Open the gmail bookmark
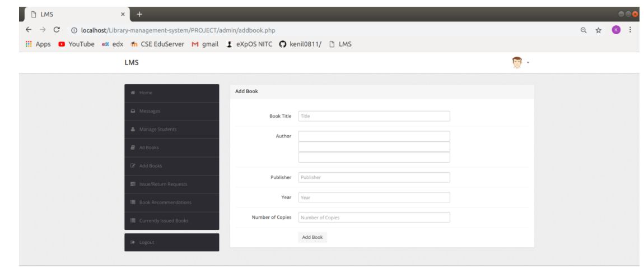 (205, 44)
